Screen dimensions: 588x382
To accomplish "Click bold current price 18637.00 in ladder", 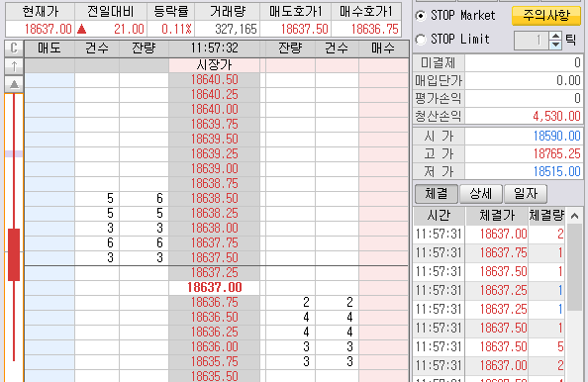I will click(214, 288).
